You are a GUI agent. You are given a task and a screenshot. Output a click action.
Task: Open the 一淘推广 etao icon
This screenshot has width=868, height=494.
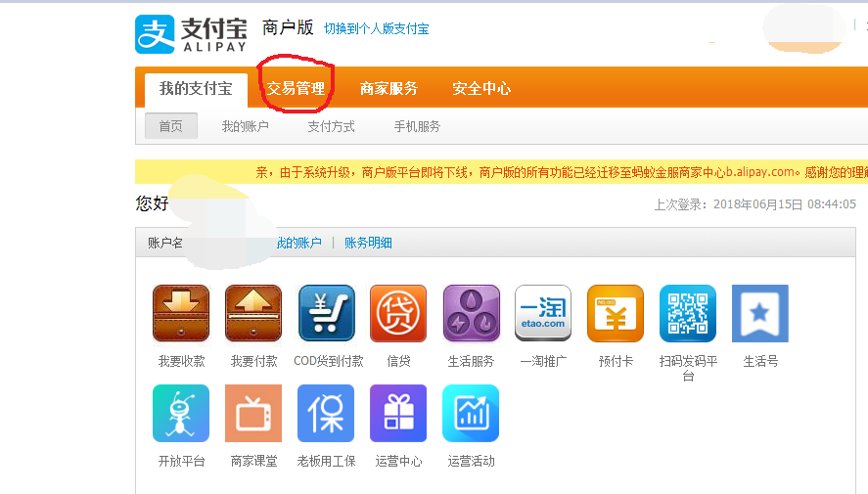coord(543,313)
